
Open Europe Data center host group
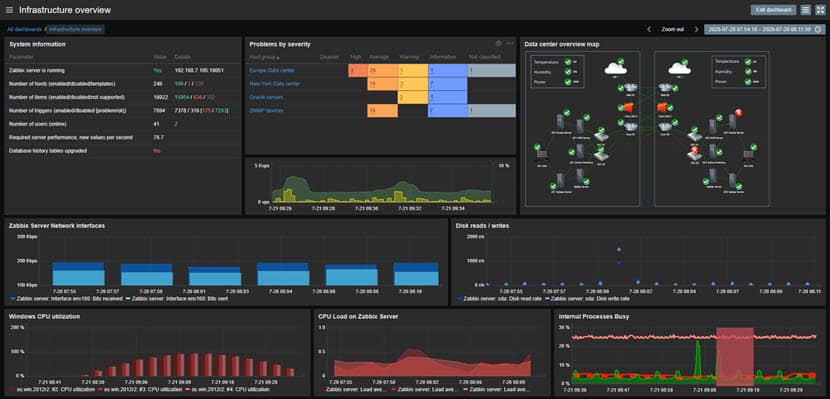[272, 70]
